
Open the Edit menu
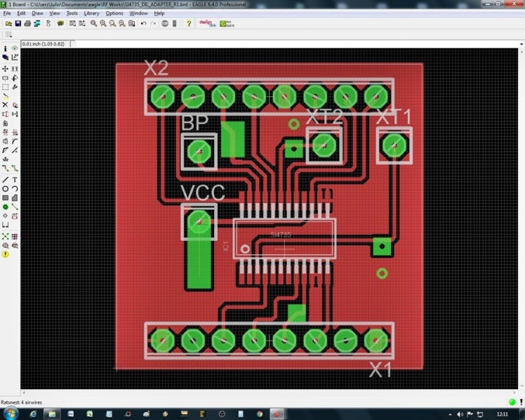pos(21,13)
